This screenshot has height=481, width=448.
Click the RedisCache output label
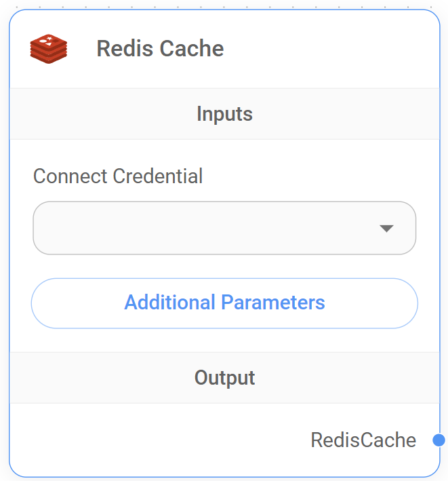click(x=363, y=440)
